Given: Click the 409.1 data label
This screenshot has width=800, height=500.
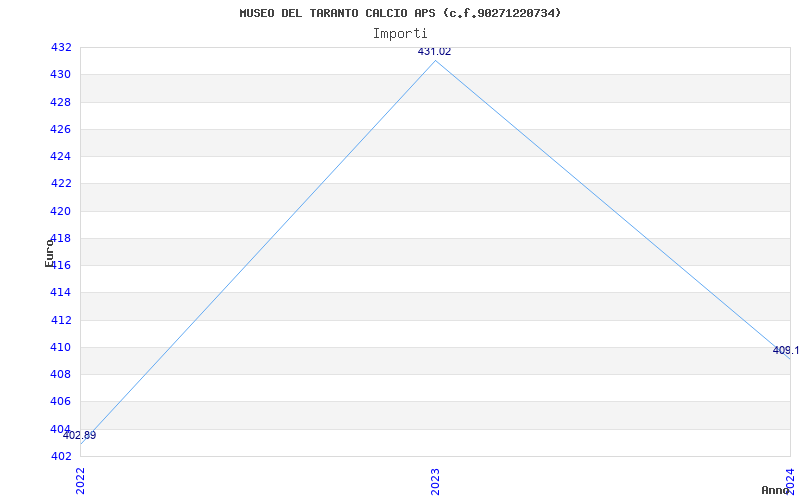Looking at the screenshot, I should [x=786, y=351].
